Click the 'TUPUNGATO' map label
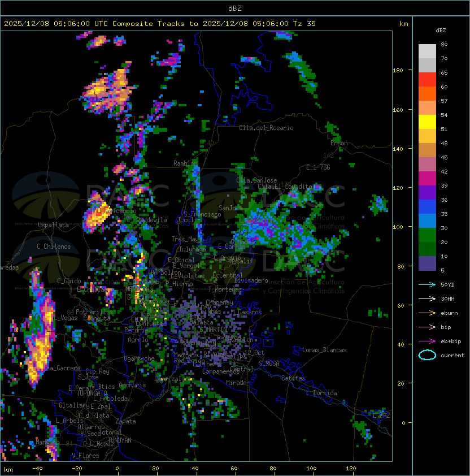The height and width of the screenshot is (476, 470). click(92, 393)
